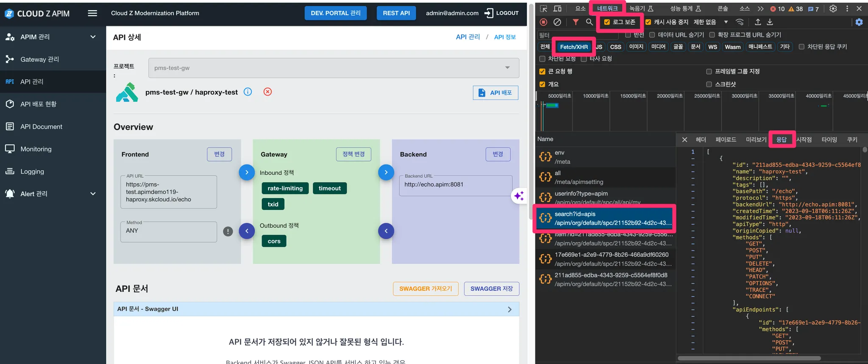This screenshot has height=364, width=868.
Task: Click the import HAR upload icon
Action: [758, 22]
